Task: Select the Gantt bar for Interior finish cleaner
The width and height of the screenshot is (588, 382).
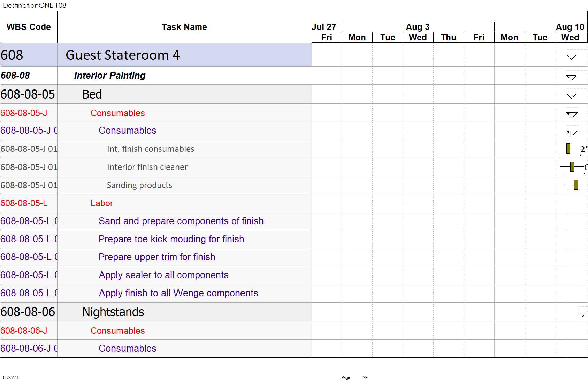Action: [572, 167]
